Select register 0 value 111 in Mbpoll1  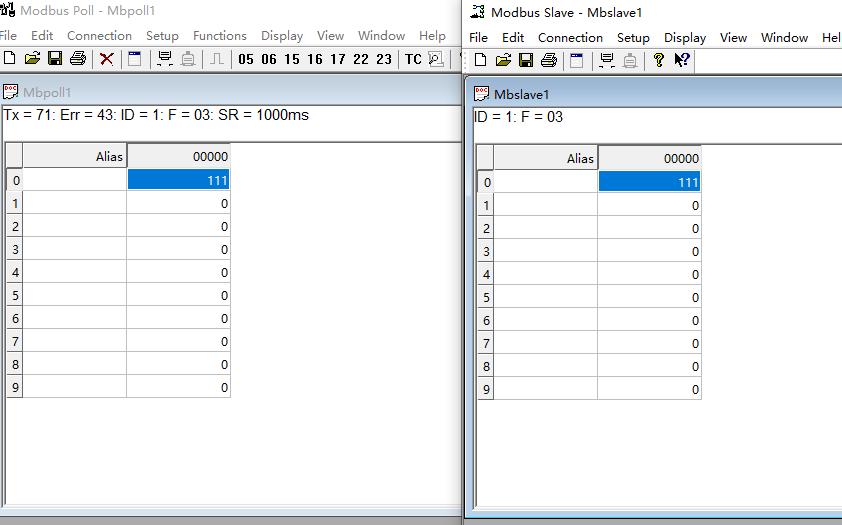click(x=178, y=180)
